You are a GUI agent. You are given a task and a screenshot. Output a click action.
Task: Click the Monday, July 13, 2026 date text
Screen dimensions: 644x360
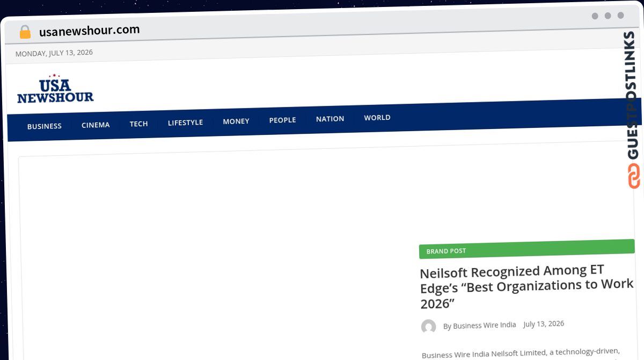[x=54, y=53]
